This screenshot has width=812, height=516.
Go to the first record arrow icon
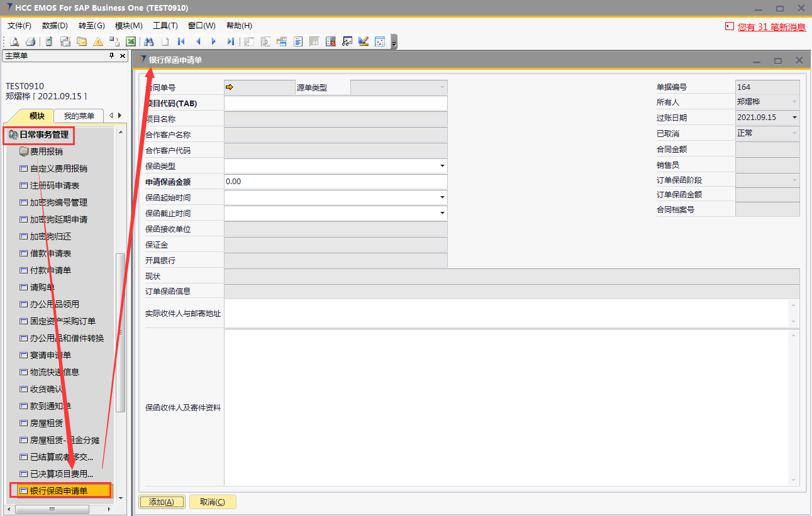(181, 41)
